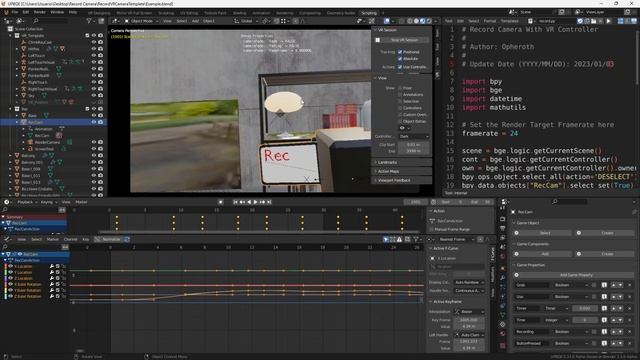Open the File menu
This screenshot has height=360, width=640.
pyautogui.click(x=15, y=12)
